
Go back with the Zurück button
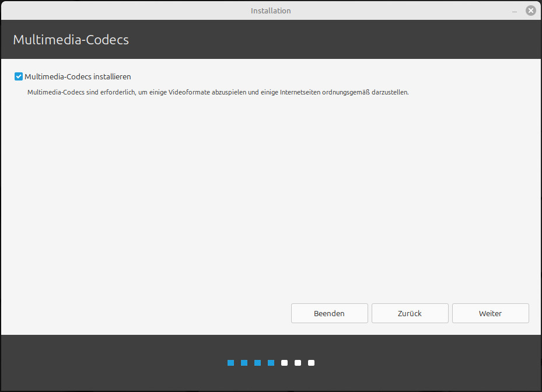coord(410,313)
